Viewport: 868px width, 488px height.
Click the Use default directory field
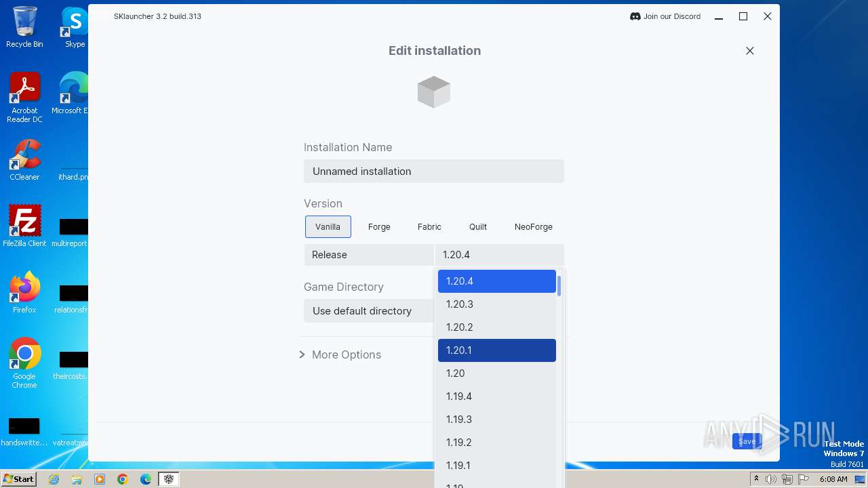(369, 311)
